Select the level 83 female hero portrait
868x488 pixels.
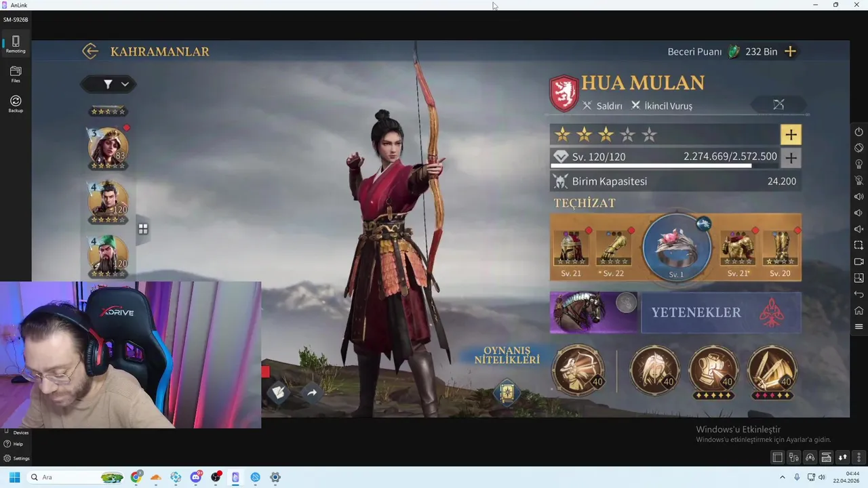point(108,147)
